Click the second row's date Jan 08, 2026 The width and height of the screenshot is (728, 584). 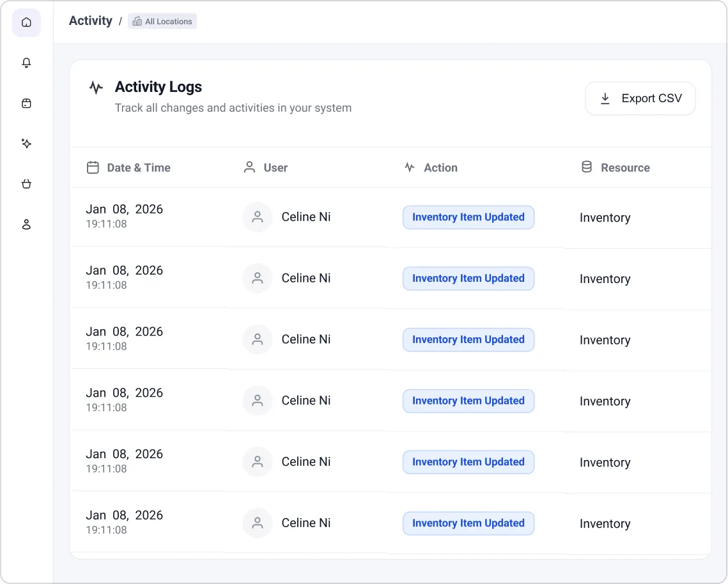click(125, 271)
